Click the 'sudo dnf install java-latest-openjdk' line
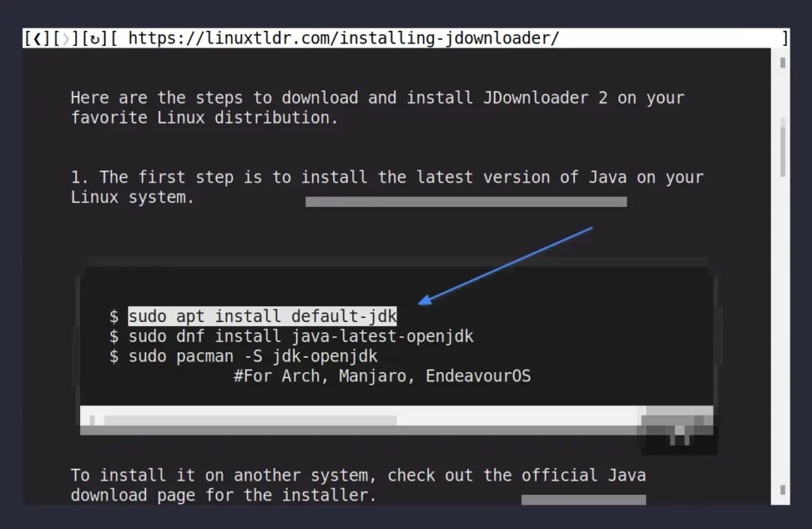The width and height of the screenshot is (812, 529). click(301, 336)
